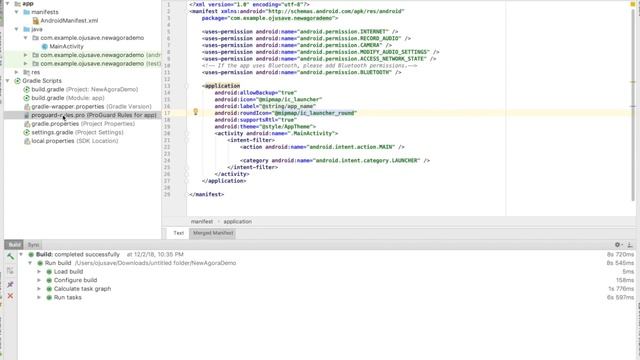Screen dimensions: 640x360
Task: Select the gradle.properties file label
Action: (55, 124)
